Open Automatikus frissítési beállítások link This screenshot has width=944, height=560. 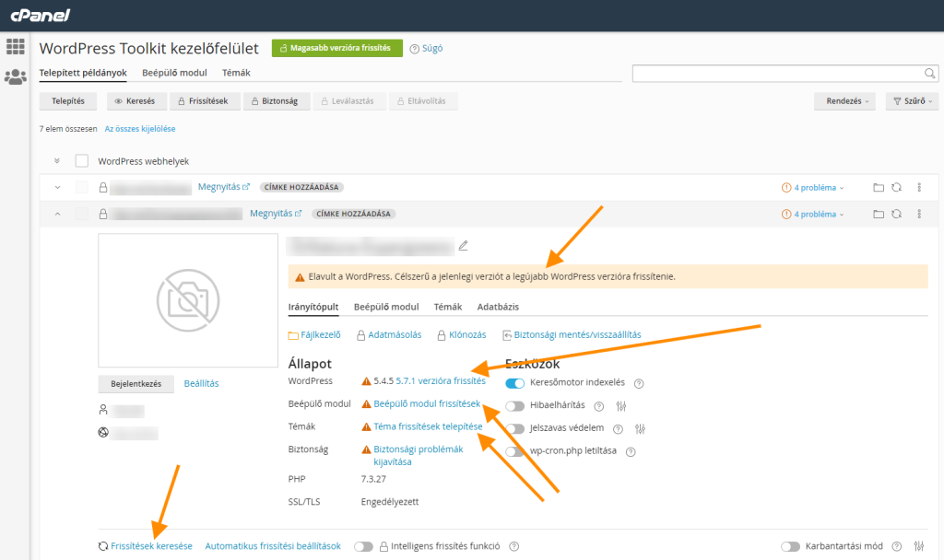(x=273, y=546)
